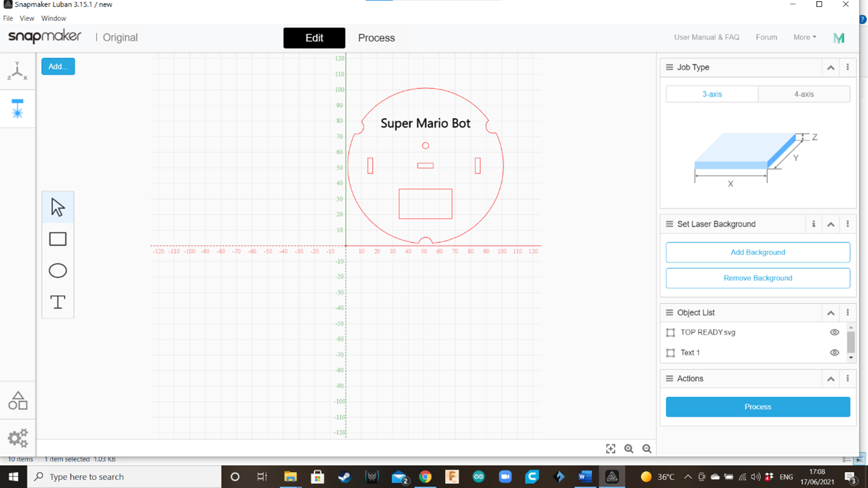
Task: Open Set Laser Background panel options menu
Action: point(848,224)
